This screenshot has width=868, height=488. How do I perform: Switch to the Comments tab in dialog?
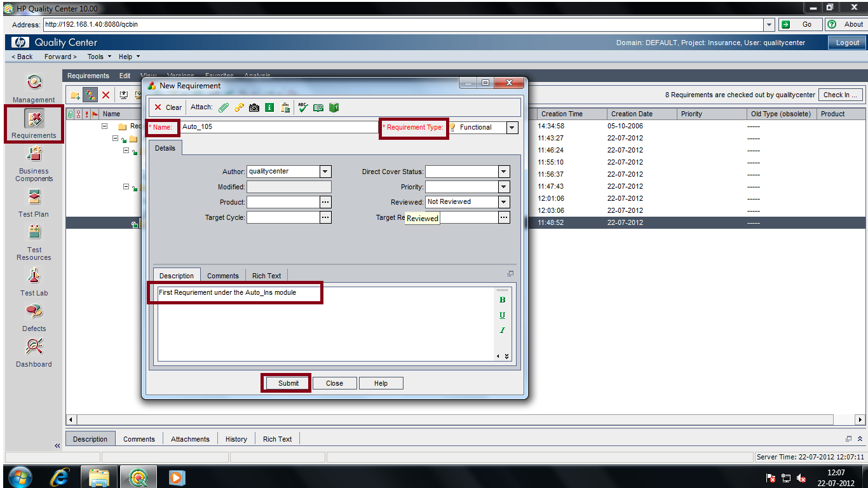(x=223, y=276)
